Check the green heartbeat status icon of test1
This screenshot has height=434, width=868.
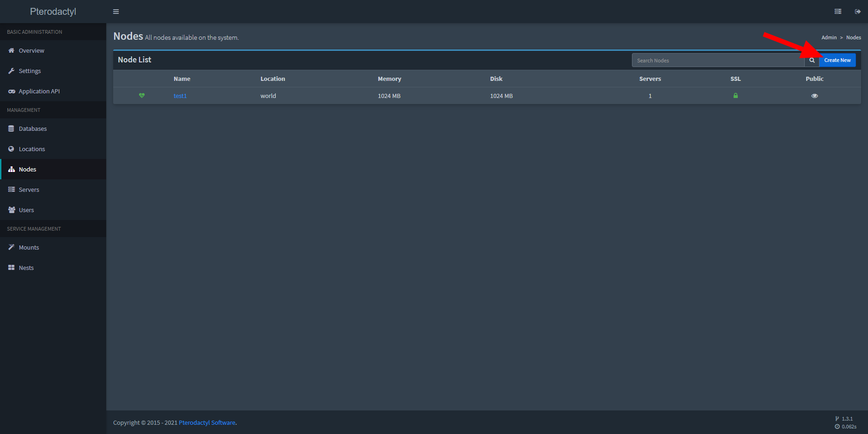click(142, 96)
